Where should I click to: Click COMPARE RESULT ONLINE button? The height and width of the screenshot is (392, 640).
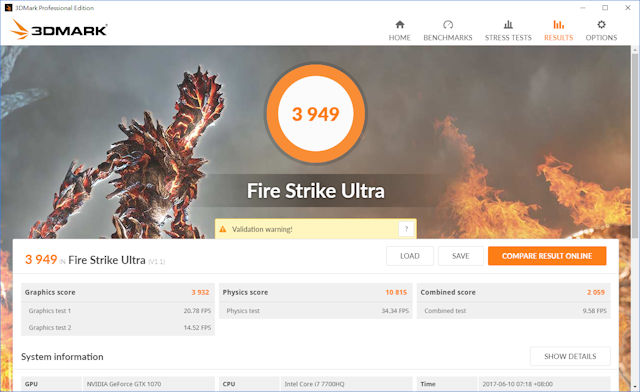pos(547,256)
